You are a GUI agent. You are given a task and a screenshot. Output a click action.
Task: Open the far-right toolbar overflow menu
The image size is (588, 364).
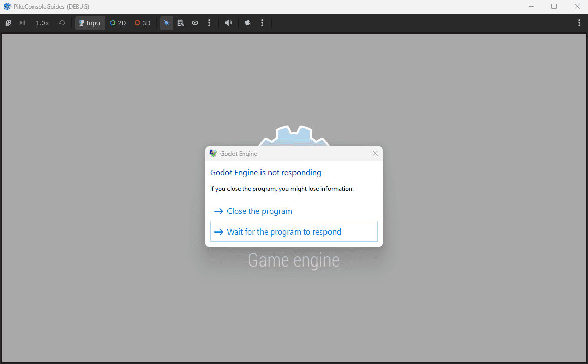click(x=579, y=23)
